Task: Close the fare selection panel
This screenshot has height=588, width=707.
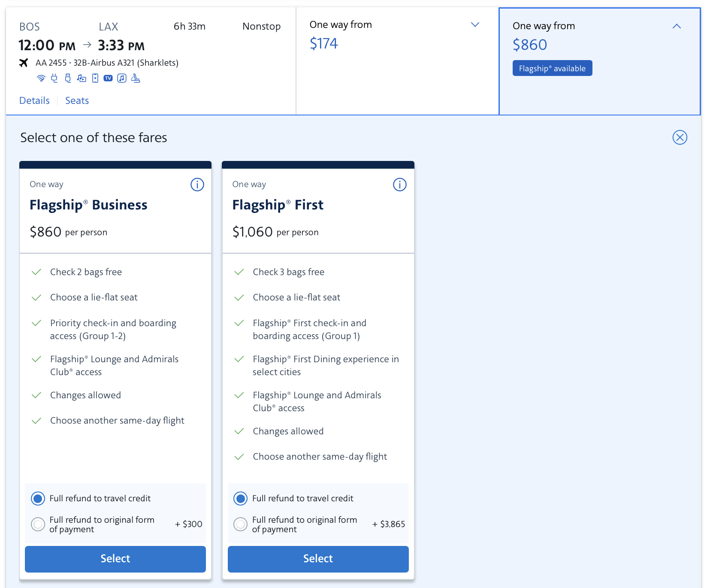Action: pyautogui.click(x=680, y=137)
